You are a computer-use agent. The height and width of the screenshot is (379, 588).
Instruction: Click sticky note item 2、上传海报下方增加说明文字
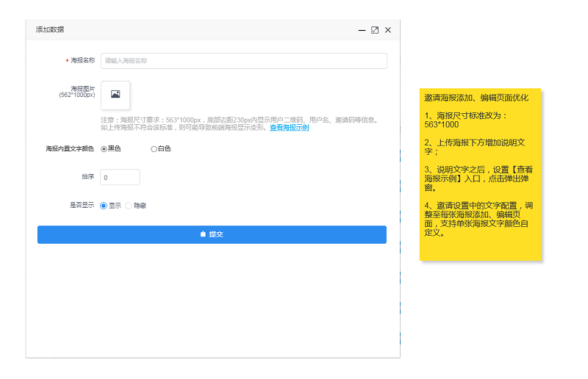click(x=475, y=147)
